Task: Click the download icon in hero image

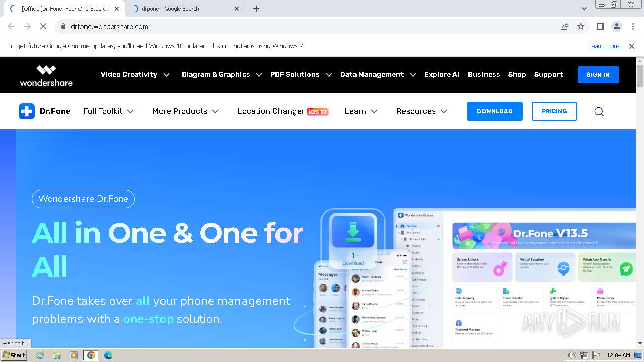Action: tap(353, 232)
